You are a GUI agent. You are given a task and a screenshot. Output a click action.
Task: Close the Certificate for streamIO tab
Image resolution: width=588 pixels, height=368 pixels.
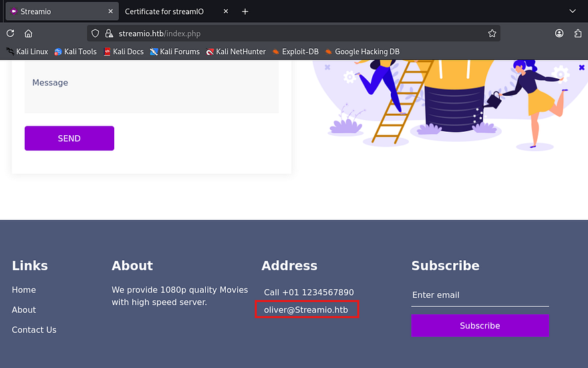coord(225,11)
